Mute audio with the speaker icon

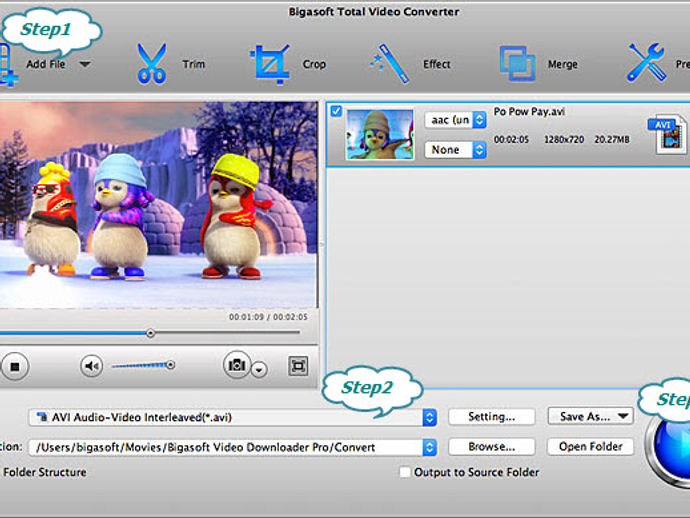point(92,366)
